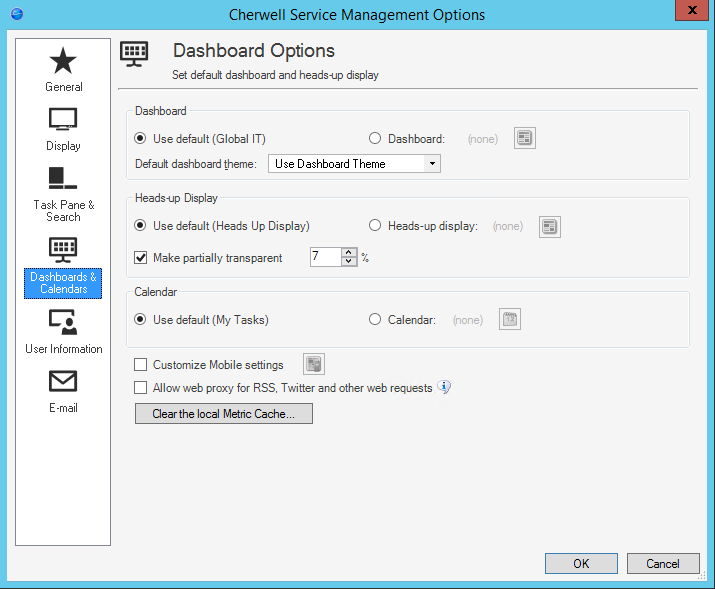Viewport: 715px width, 589px height.
Task: Click the calendar selector browse icon
Action: (510, 320)
